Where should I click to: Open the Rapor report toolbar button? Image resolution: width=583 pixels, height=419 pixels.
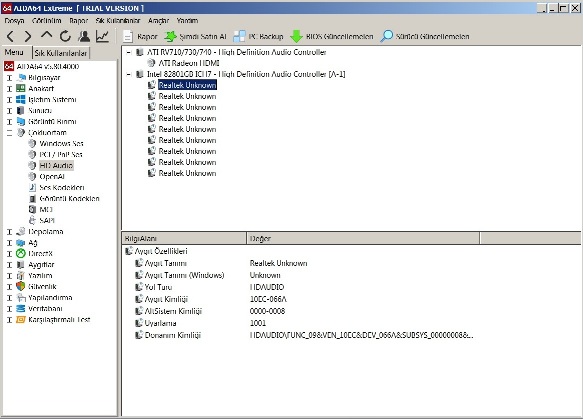140,36
